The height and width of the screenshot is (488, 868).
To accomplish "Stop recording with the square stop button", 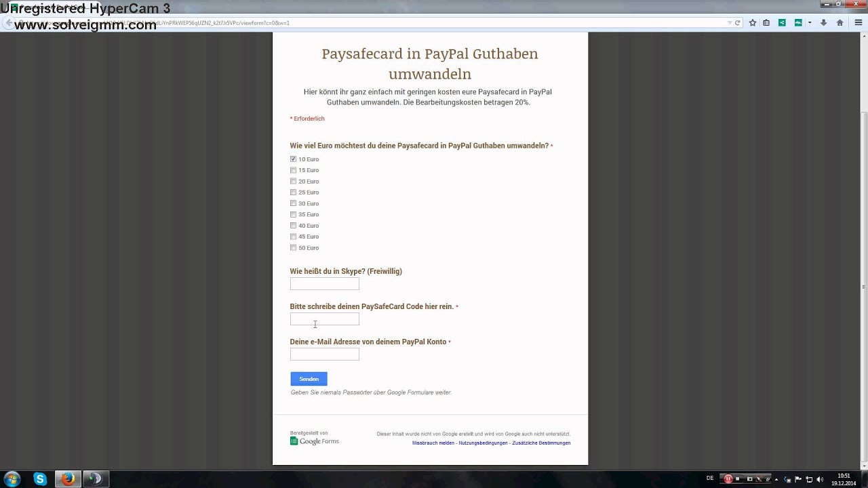I will tap(738, 479).
